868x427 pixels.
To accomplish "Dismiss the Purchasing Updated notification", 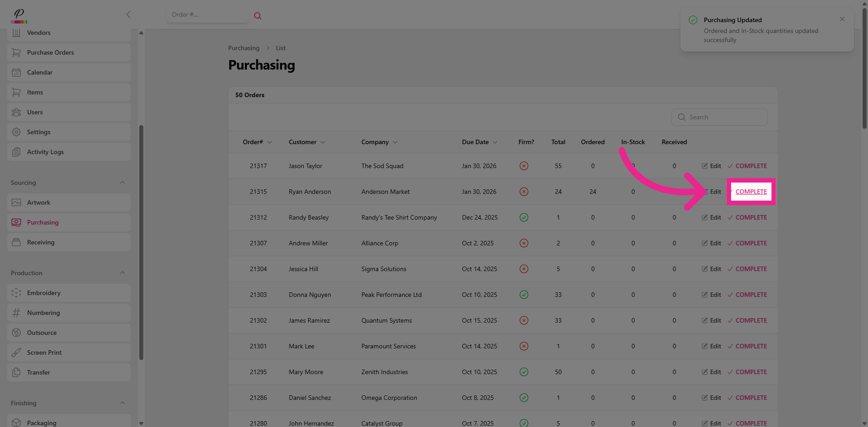I will 842,19.
